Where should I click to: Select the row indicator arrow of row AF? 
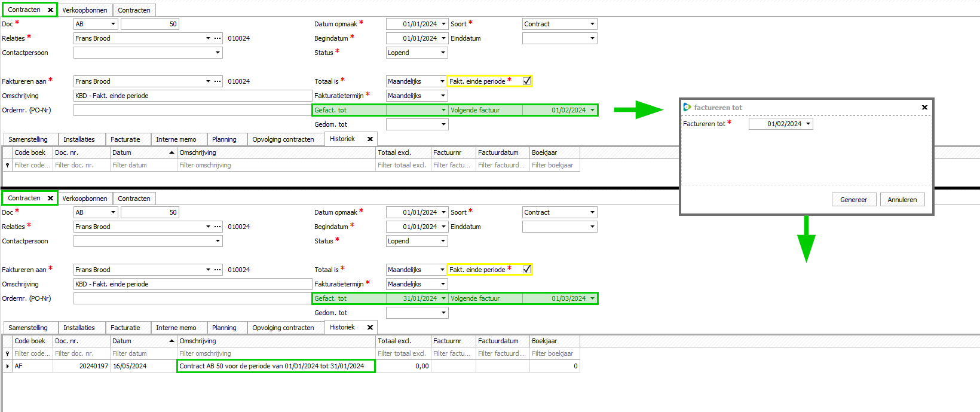(x=7, y=366)
